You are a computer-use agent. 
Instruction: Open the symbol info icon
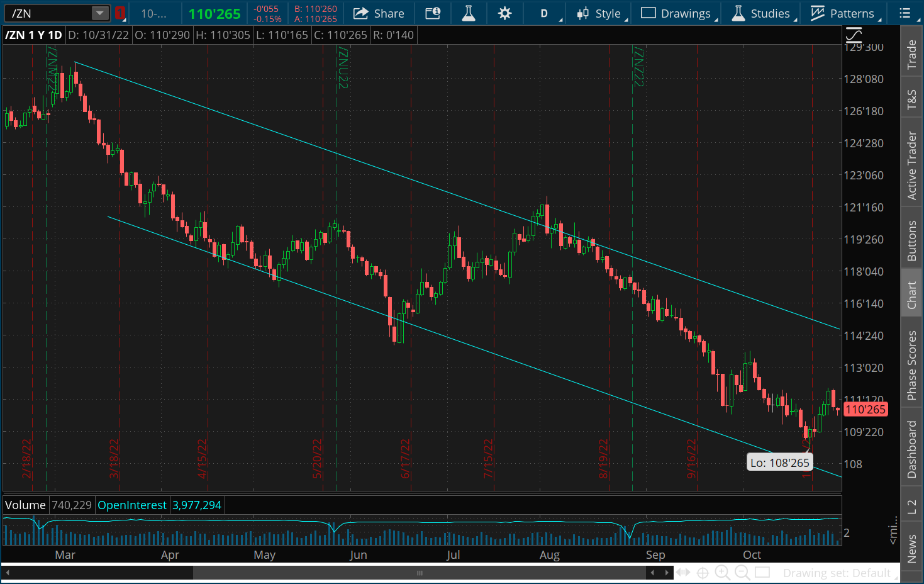[x=433, y=13]
